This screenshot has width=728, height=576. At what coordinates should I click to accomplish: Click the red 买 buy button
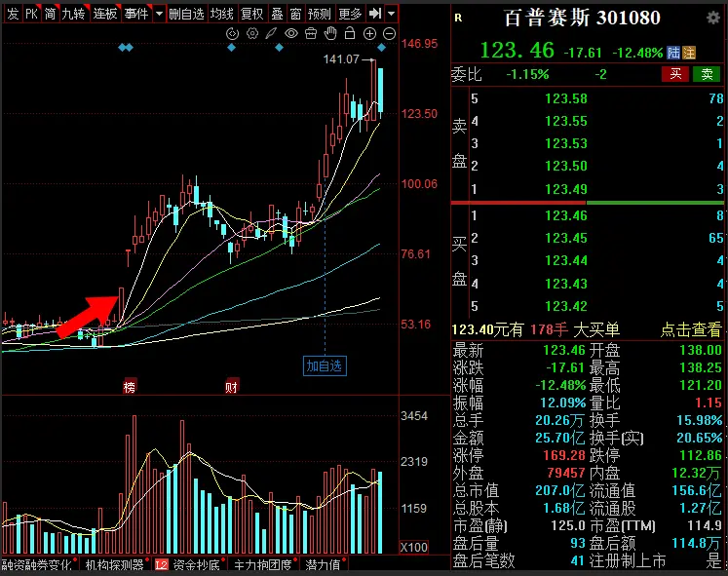675,74
